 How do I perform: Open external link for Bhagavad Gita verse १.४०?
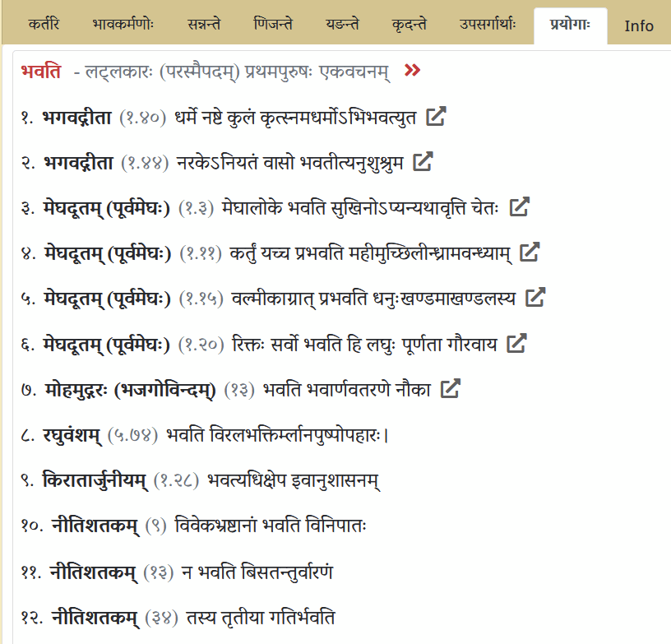tap(436, 117)
